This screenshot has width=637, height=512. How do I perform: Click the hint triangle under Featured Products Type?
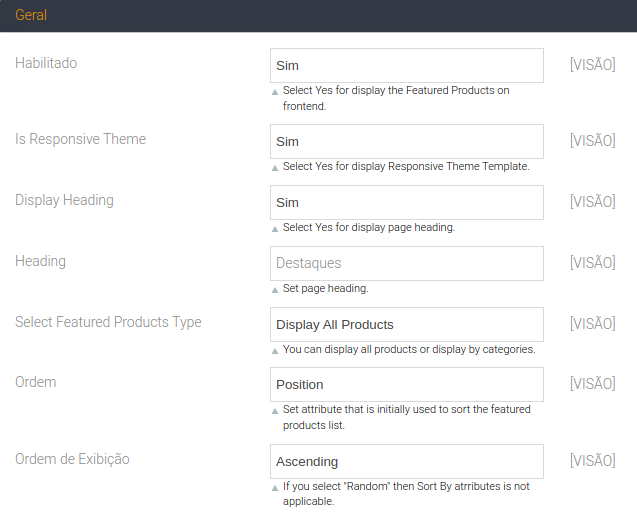[x=275, y=351]
